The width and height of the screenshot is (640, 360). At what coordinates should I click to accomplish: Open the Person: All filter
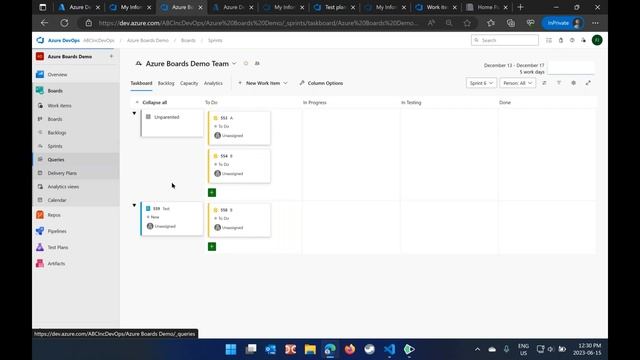[517, 83]
